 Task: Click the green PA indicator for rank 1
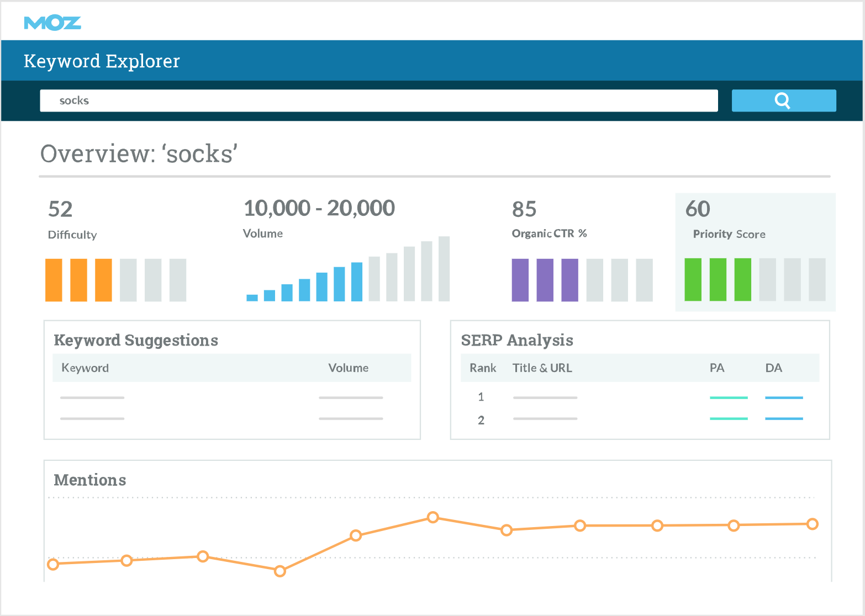pyautogui.click(x=729, y=397)
